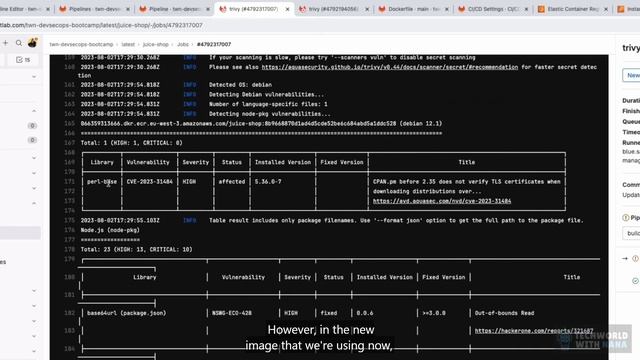Close the Elastic Container Registry tab
This screenshot has width=640, height=360.
[x=606, y=9]
